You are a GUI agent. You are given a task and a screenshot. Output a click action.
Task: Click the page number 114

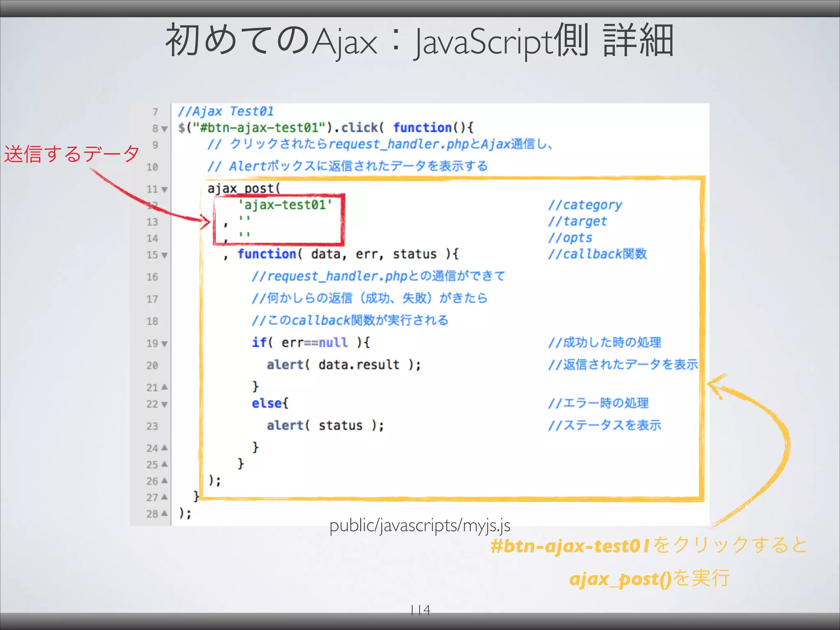(420, 610)
